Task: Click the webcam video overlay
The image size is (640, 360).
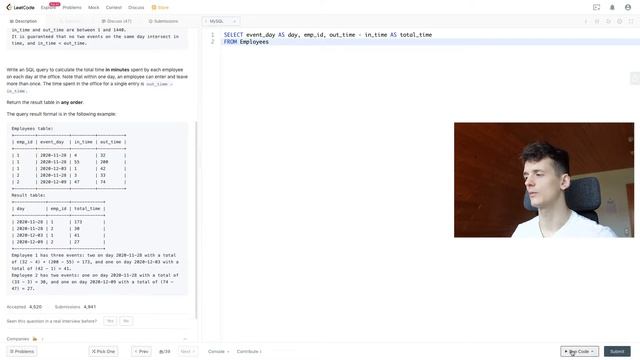Action: point(544,180)
